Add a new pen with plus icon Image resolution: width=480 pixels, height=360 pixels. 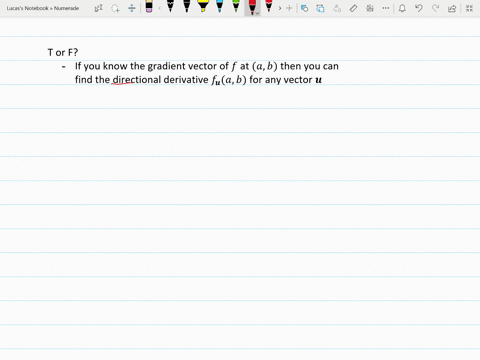click(x=289, y=8)
